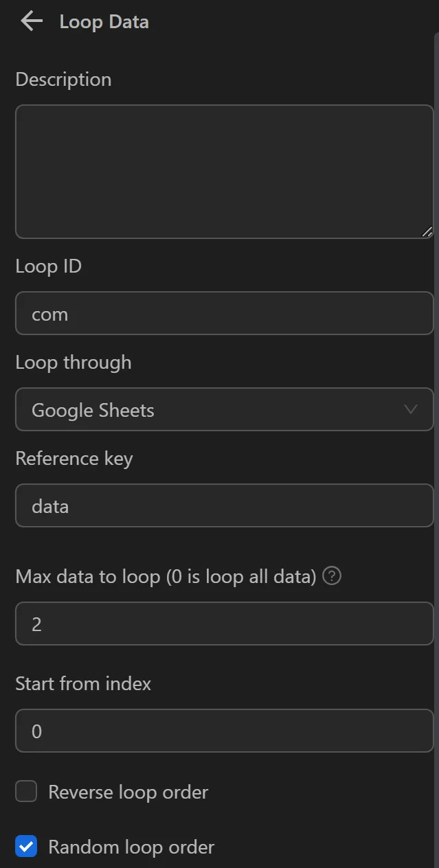Screen dimensions: 439x868
Task: Click the Description text area
Action: click(x=225, y=172)
